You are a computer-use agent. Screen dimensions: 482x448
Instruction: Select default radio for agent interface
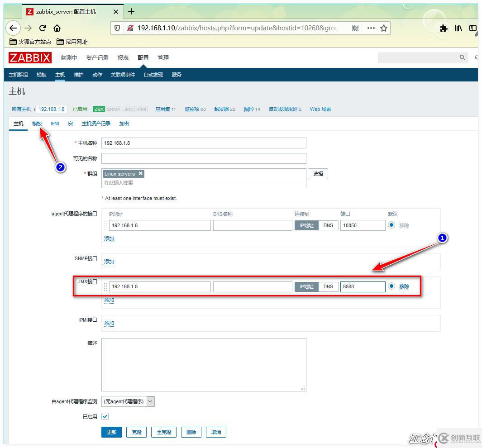point(391,225)
